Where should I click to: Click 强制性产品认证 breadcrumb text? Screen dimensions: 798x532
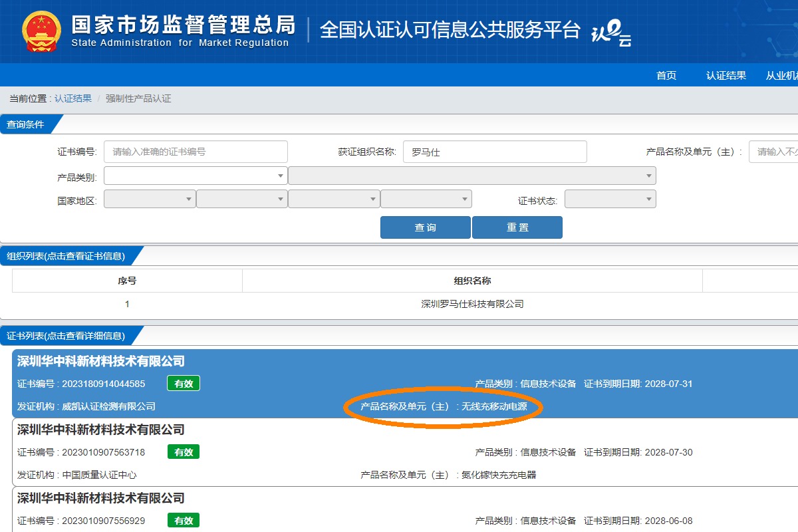click(138, 98)
